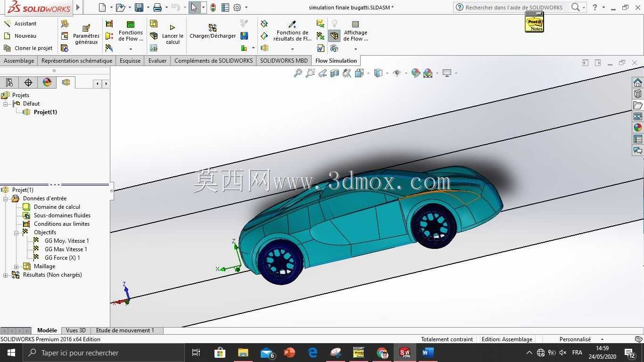Switch to Représentation schématique tab
The image size is (644, 362).
click(77, 61)
